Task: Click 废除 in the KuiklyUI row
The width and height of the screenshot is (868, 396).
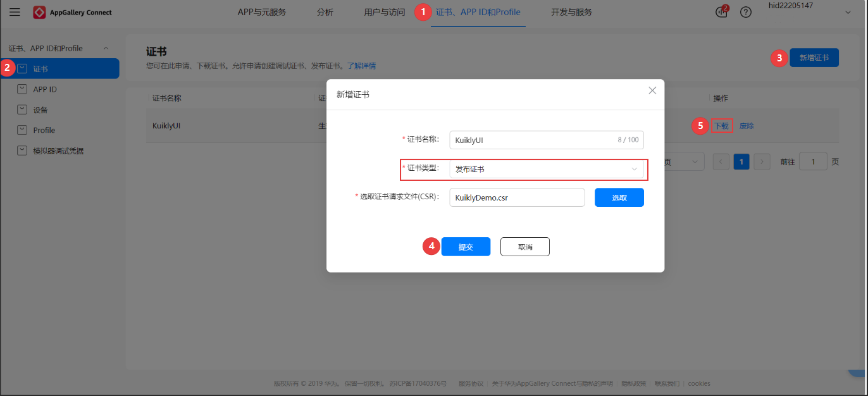Action: [747, 126]
